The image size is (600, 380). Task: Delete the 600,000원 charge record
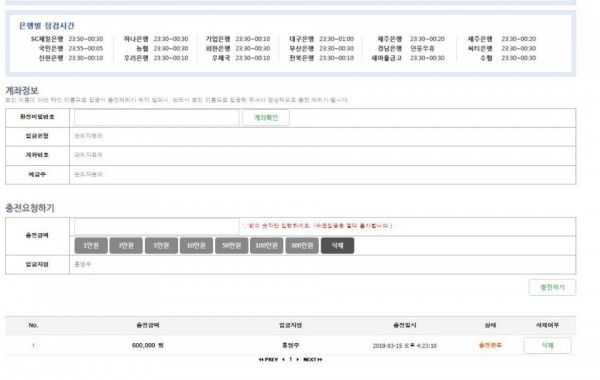[548, 345]
